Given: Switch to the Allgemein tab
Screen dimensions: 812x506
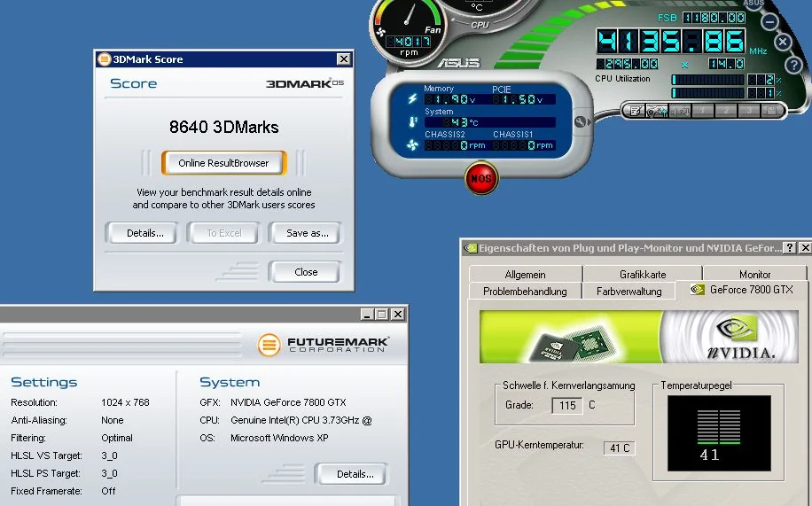Looking at the screenshot, I should pos(525,274).
